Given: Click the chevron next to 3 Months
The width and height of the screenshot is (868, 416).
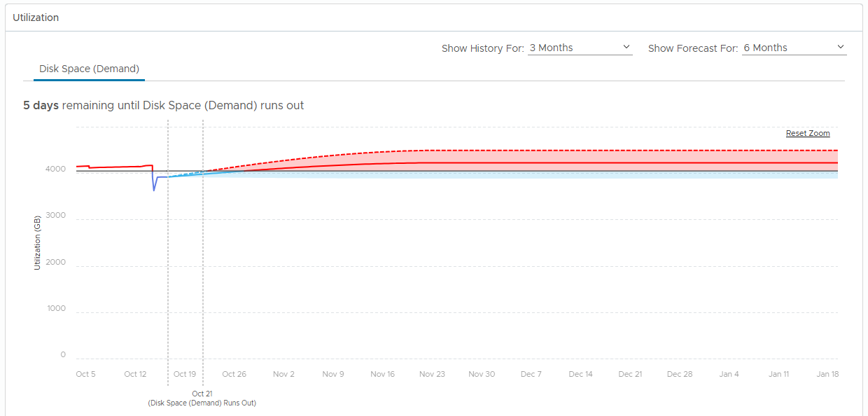Looking at the screenshot, I should (x=626, y=48).
